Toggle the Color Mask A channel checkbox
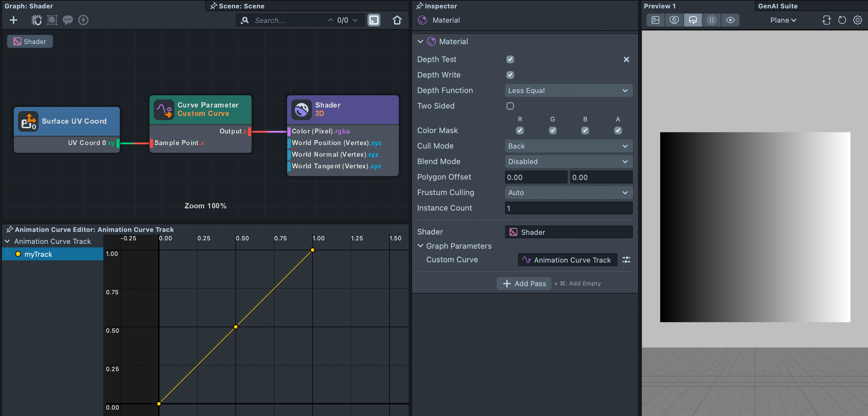The width and height of the screenshot is (868, 416). coord(618,130)
